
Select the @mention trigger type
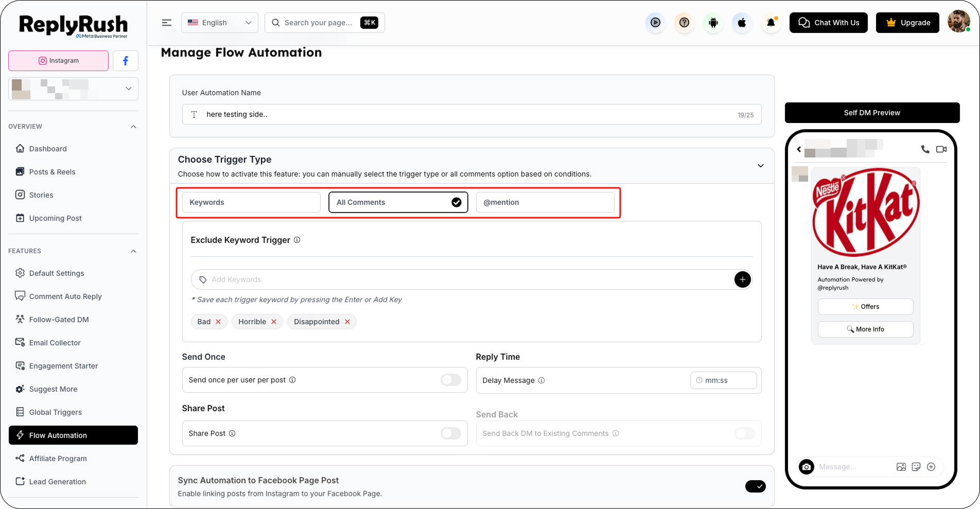[x=545, y=202]
